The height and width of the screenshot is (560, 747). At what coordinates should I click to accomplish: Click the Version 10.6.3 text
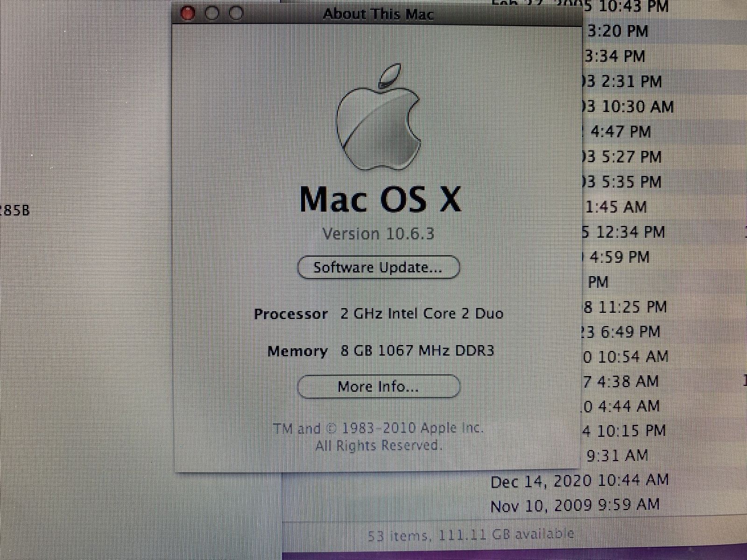click(379, 233)
